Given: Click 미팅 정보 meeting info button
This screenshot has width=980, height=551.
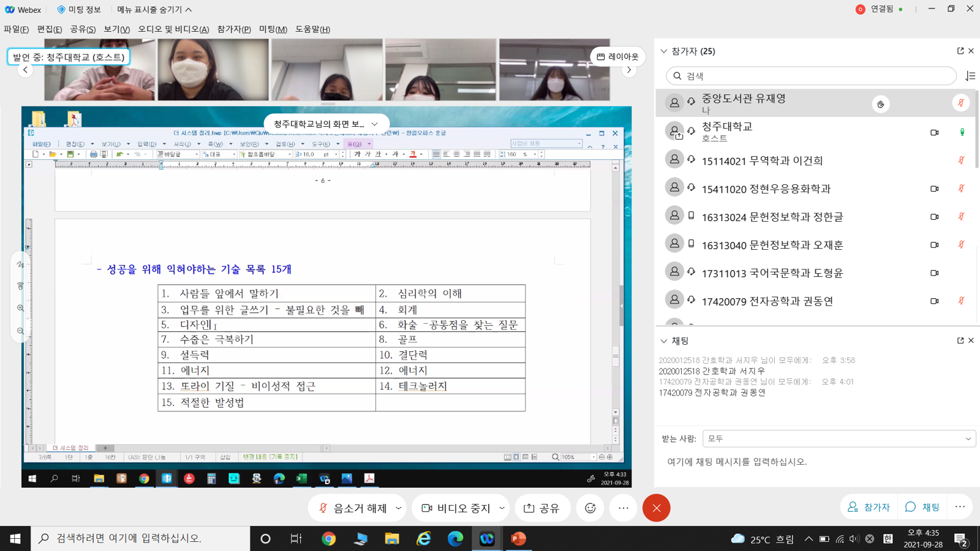Looking at the screenshot, I should tap(79, 10).
